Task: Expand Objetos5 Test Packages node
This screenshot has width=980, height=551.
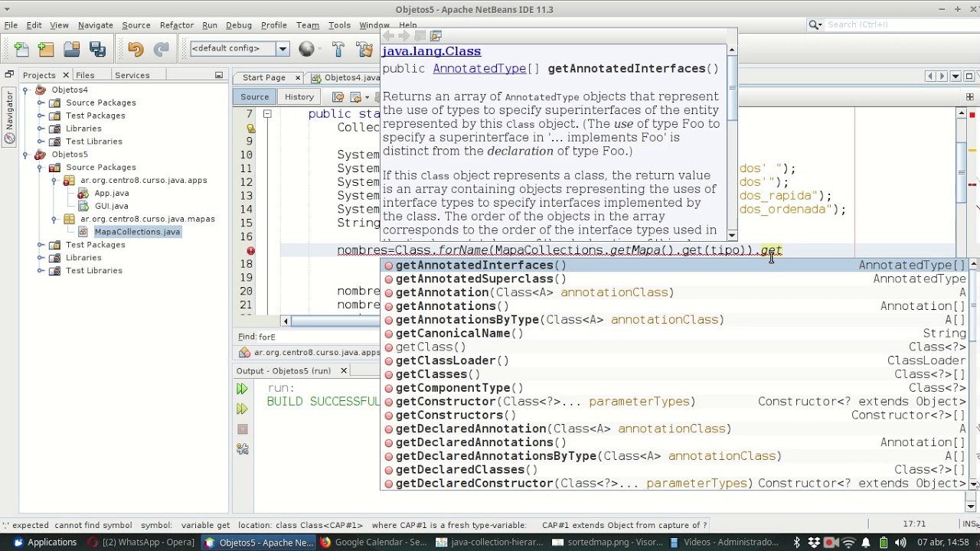Action: (41, 245)
